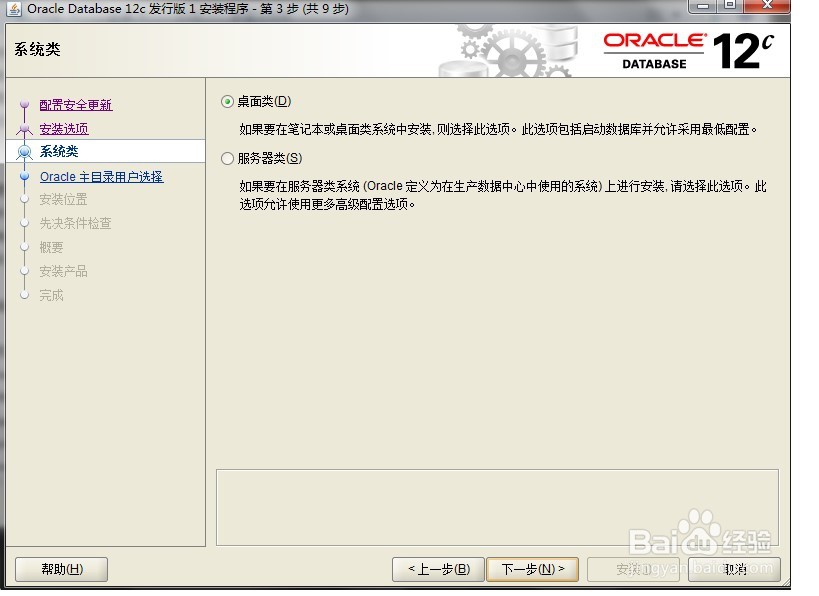819x596 pixels.
Task: Click the 桌面类 description text
Action: 498,129
